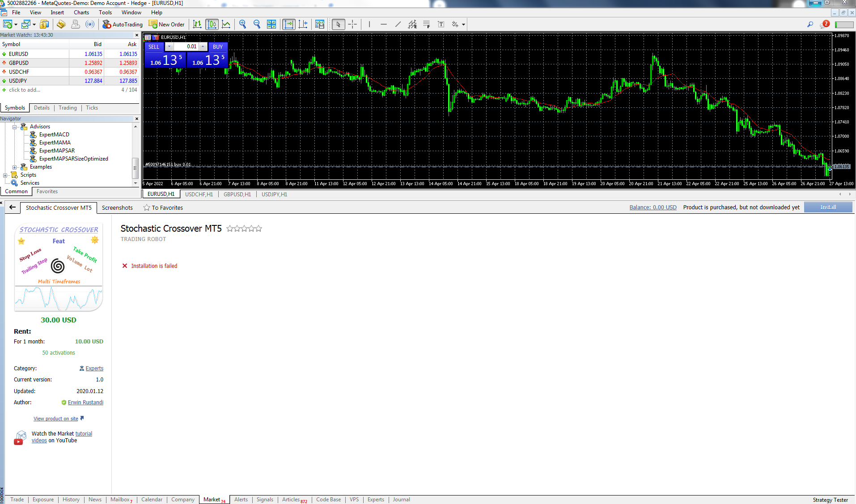Close the Market Watch panel
This screenshot has width=856, height=504.
pyautogui.click(x=137, y=35)
